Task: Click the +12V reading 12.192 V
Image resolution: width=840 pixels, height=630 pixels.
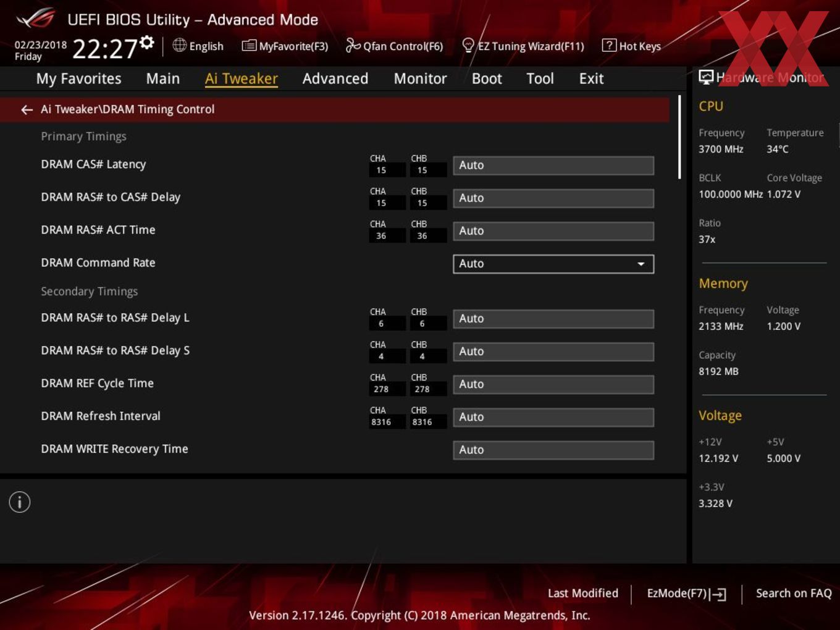Action: tap(718, 458)
